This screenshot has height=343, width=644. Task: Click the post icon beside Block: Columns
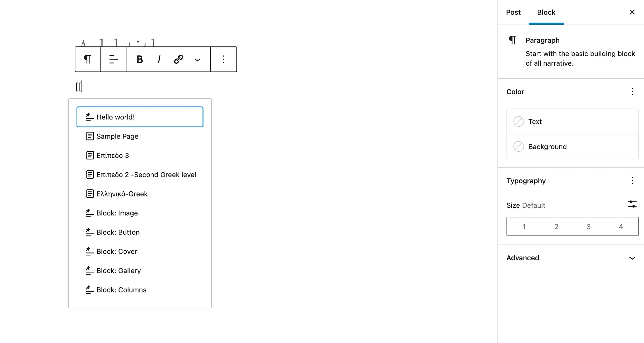click(90, 290)
